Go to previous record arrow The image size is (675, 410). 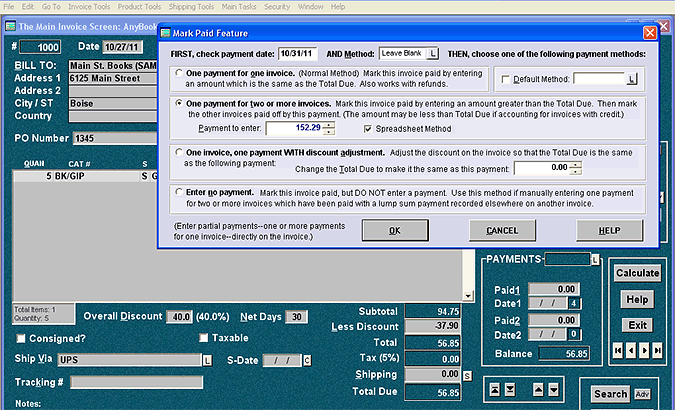pyautogui.click(x=629, y=351)
